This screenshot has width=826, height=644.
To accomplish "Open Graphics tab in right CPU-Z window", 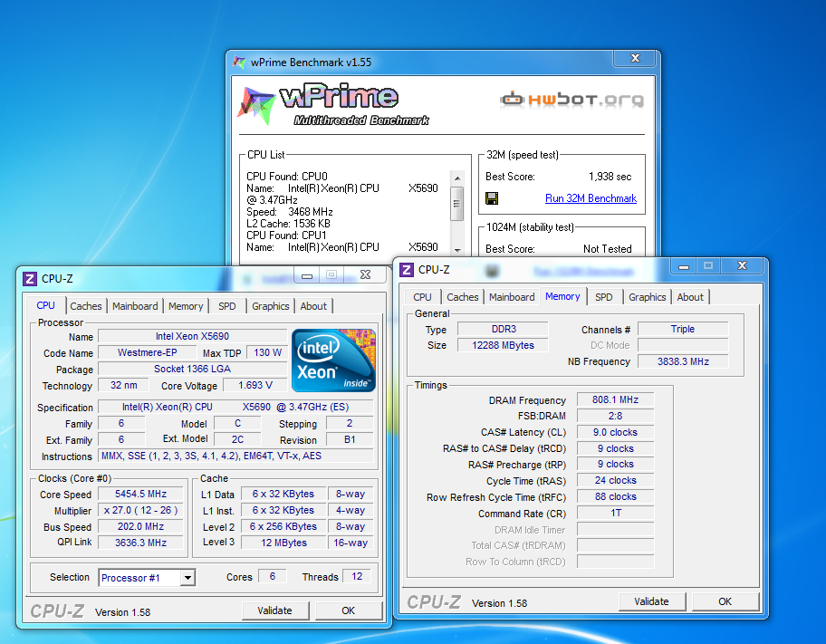I will 648,297.
